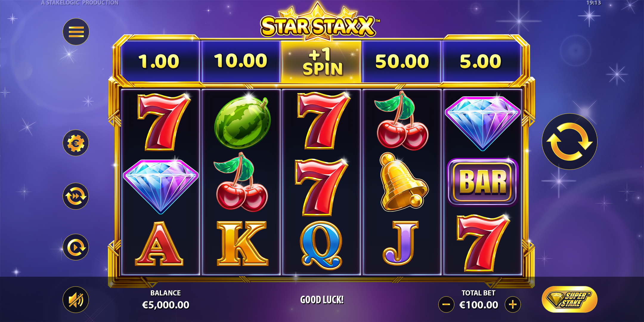Activate the Super Stake feature
This screenshot has height=322, width=644.
coord(569,299)
